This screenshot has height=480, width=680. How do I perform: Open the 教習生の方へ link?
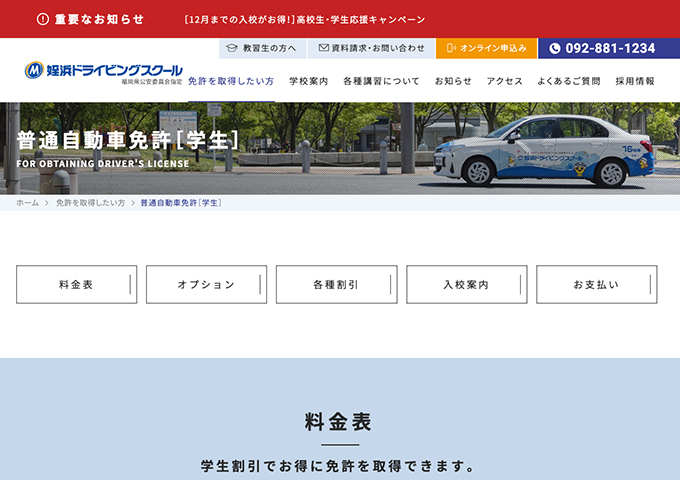coord(263,48)
